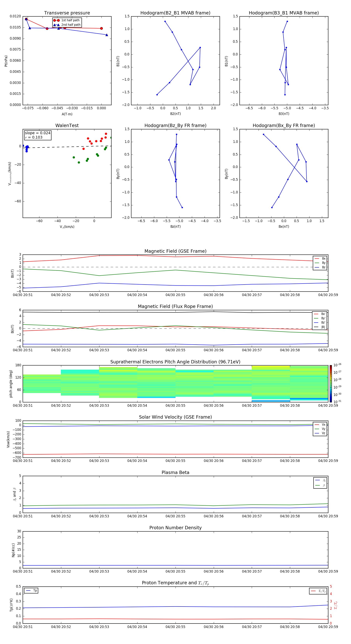
Task: Click '04/30 20:59' tick under Proton Temperature panel
Action: (328, 627)
